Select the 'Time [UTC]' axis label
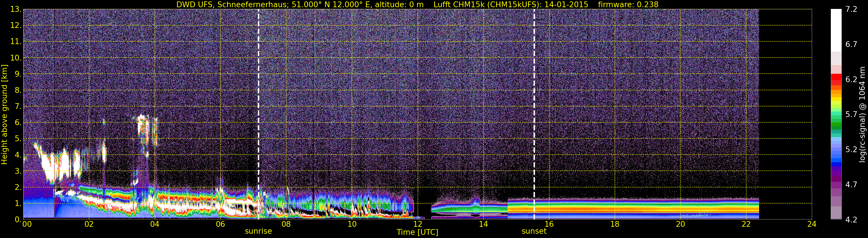 (417, 232)
